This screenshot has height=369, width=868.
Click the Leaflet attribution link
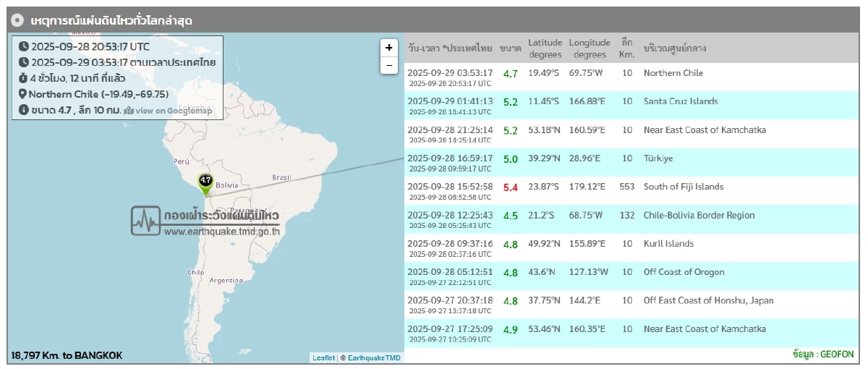tap(323, 357)
